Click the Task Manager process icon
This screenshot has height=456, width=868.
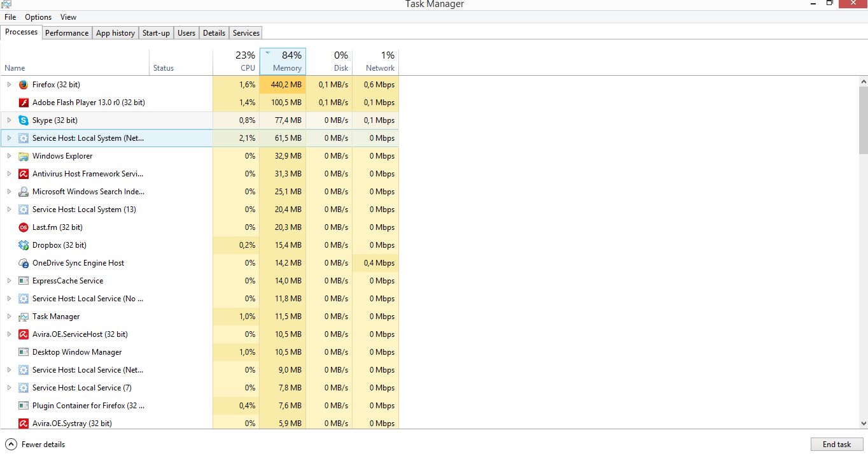pos(24,317)
